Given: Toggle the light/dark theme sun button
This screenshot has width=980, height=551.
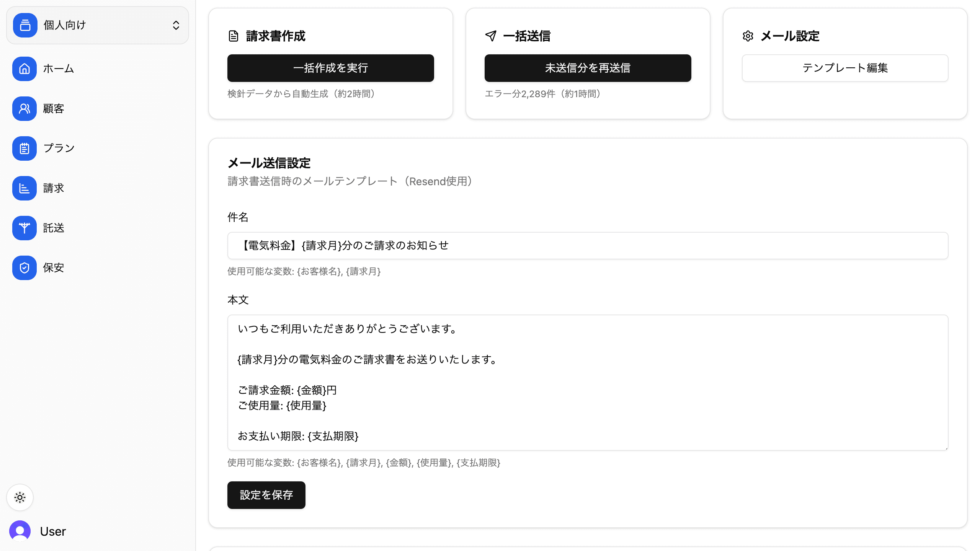Looking at the screenshot, I should tap(20, 497).
